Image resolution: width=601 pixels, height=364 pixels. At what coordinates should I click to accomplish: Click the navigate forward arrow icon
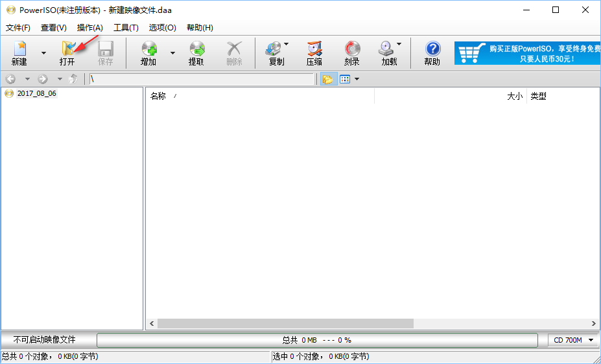pyautogui.click(x=43, y=79)
